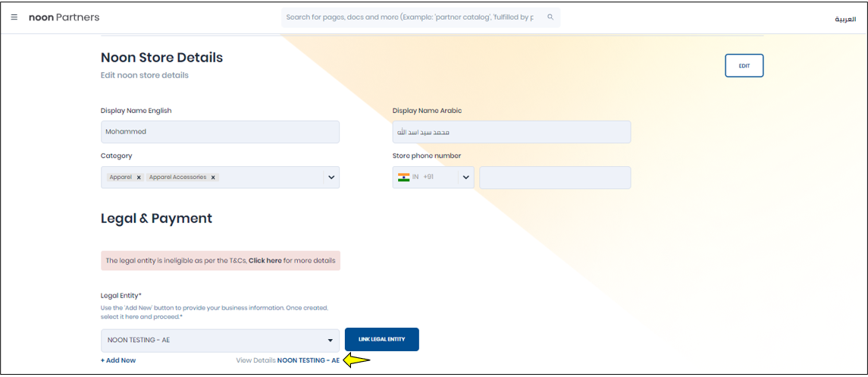868x377 pixels.
Task: Click the Display Name English field
Action: pyautogui.click(x=220, y=132)
